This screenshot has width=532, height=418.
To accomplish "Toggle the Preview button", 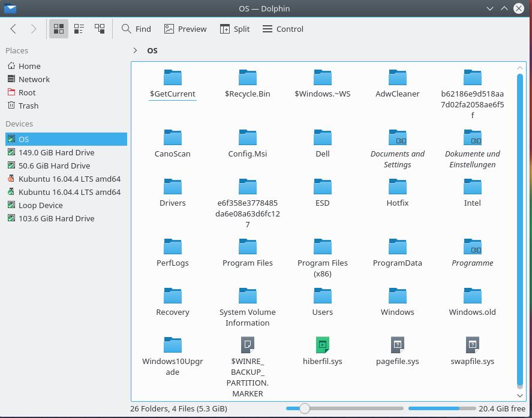I will coord(185,29).
